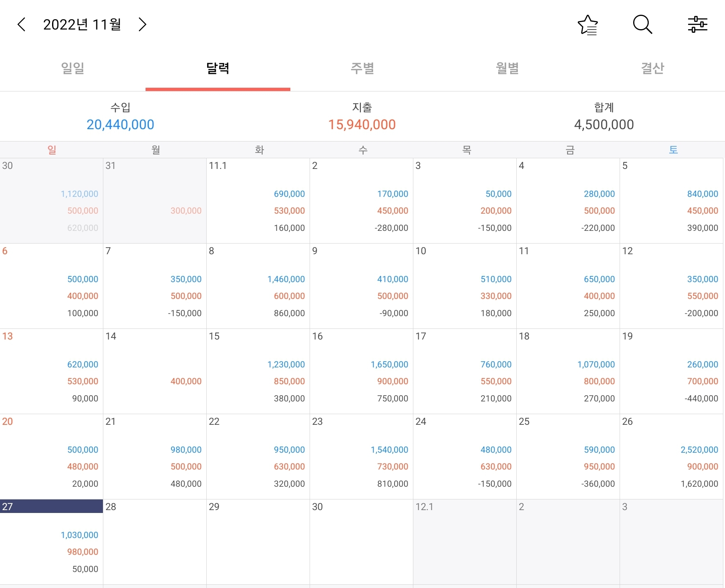Select date 29 cell
725x588 pixels.
pyautogui.click(x=258, y=542)
